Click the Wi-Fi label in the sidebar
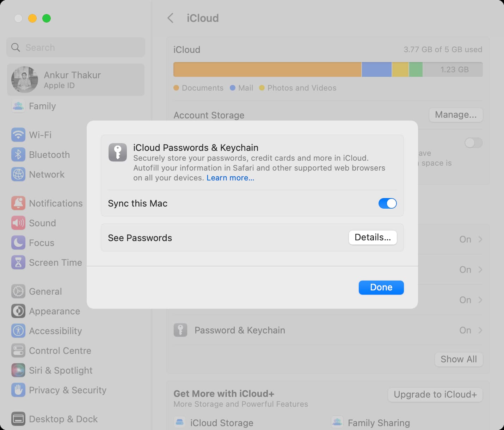504x430 pixels. click(40, 135)
